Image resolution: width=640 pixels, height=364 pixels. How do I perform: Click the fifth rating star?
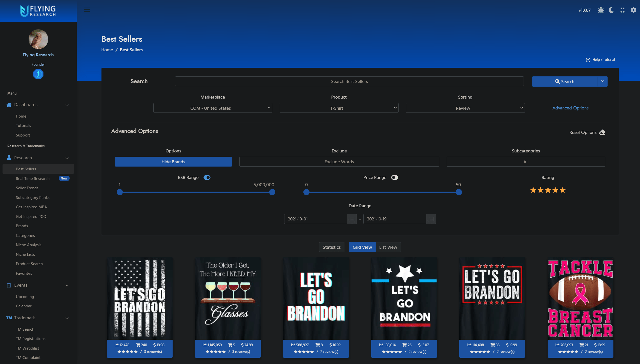(x=563, y=190)
